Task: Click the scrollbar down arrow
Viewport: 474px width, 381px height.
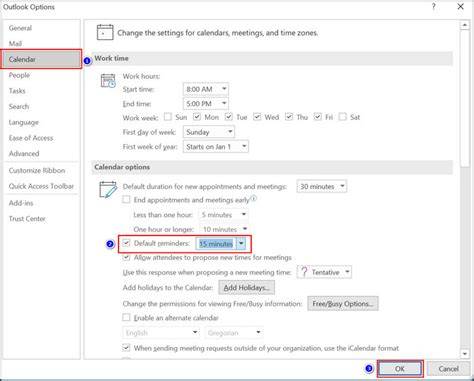Action: click(465, 354)
